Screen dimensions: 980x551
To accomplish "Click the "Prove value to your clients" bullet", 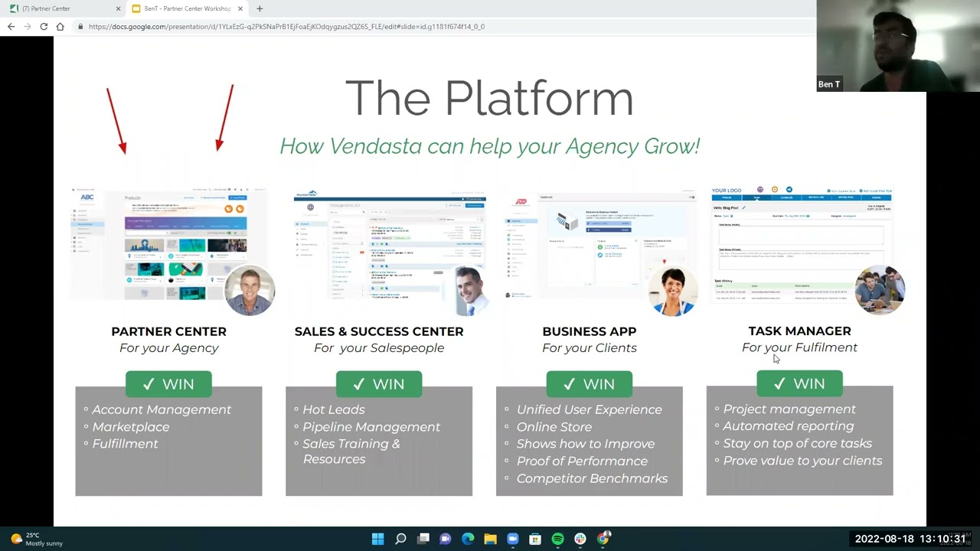I will point(802,461).
